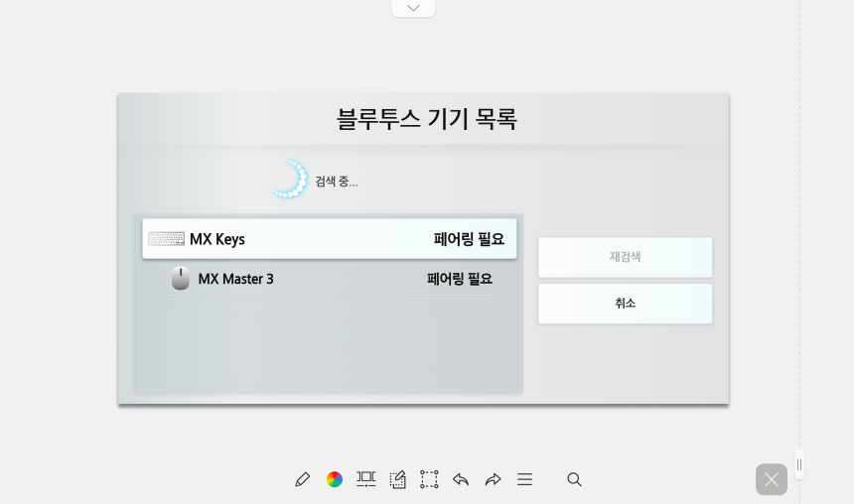Image resolution: width=854 pixels, height=504 pixels.
Task: Undo the last annotation
Action: [x=461, y=479]
